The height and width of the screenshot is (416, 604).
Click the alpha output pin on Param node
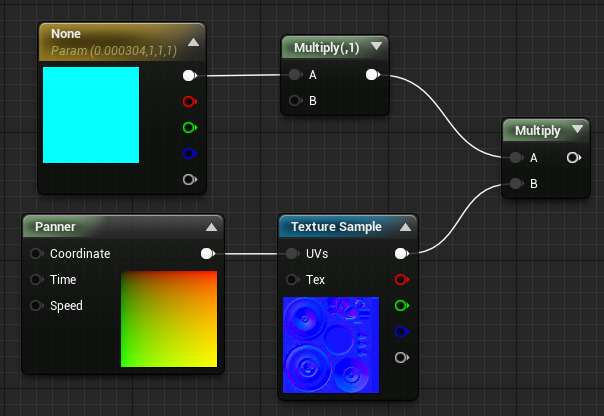(188, 179)
